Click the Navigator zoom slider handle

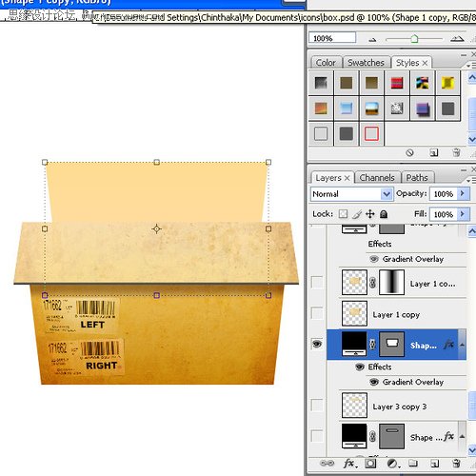[x=414, y=39]
